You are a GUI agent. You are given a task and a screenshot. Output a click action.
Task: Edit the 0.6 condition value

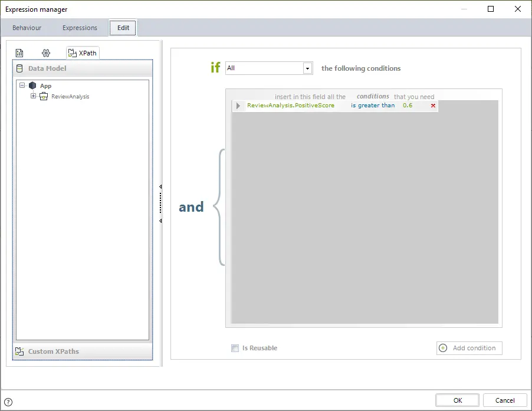coord(408,106)
